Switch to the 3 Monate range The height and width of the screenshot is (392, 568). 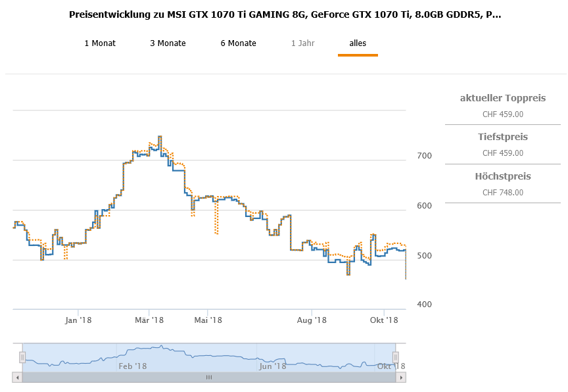pyautogui.click(x=168, y=43)
